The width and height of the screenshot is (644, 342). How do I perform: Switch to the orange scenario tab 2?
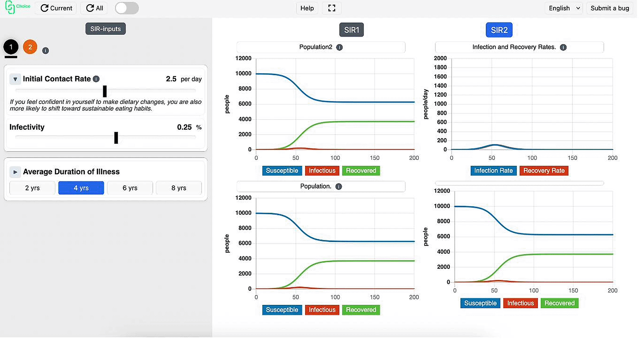30,47
